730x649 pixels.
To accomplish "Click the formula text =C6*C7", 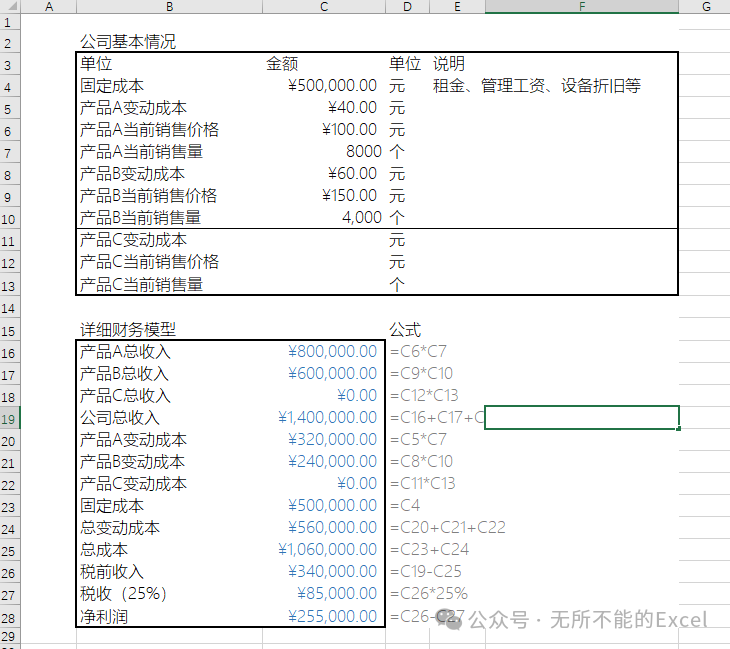I will 418,352.
